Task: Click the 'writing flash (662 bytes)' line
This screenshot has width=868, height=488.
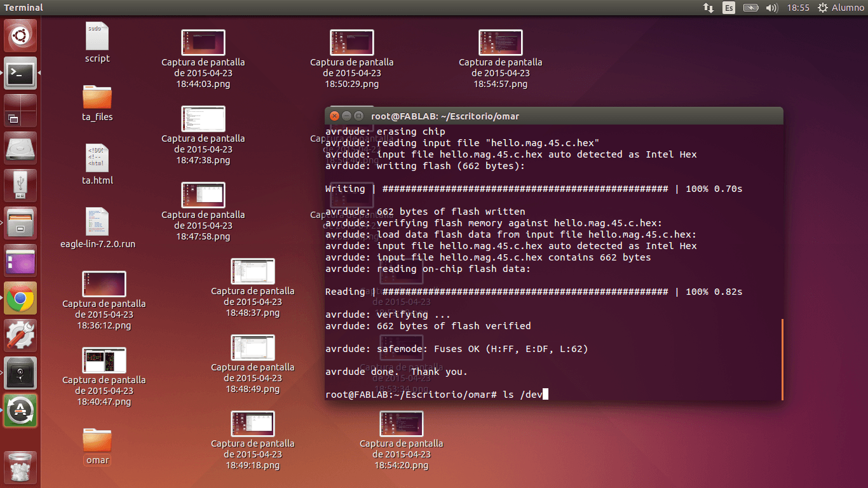Action: pyautogui.click(x=425, y=166)
